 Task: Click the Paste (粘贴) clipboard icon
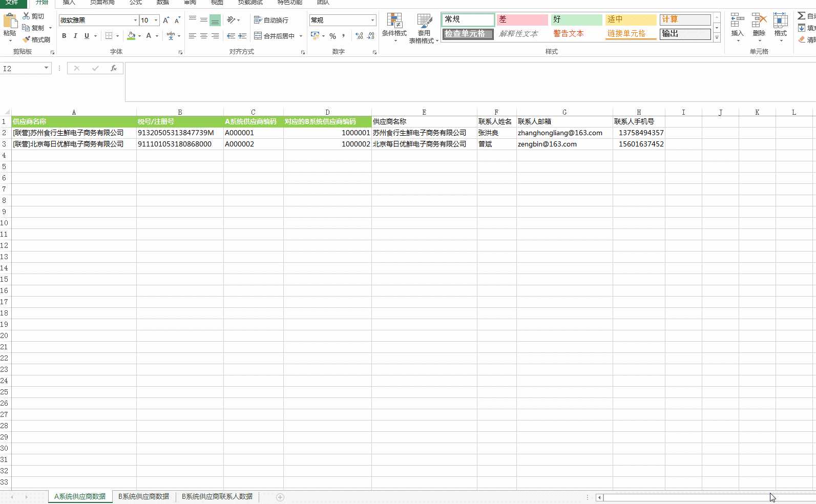pos(10,22)
